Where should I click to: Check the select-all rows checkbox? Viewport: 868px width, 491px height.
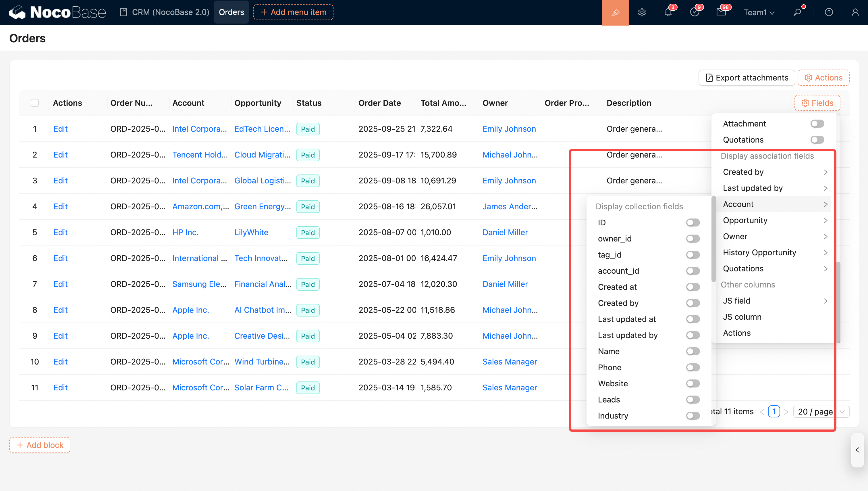click(x=35, y=103)
